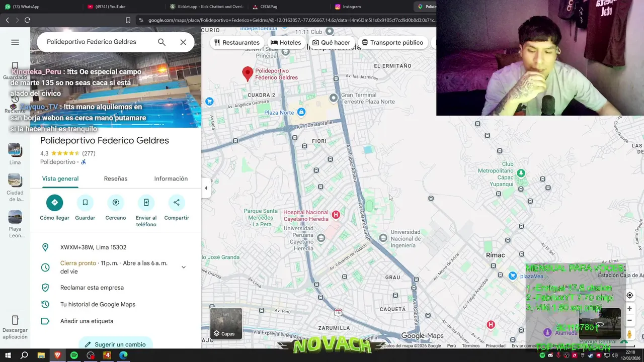644x362 pixels.
Task: Open the Street View photo thumbnail
Action: [x=599, y=323]
